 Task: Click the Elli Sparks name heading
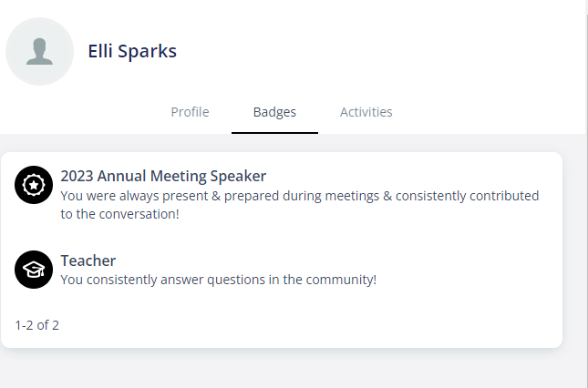[x=132, y=51]
